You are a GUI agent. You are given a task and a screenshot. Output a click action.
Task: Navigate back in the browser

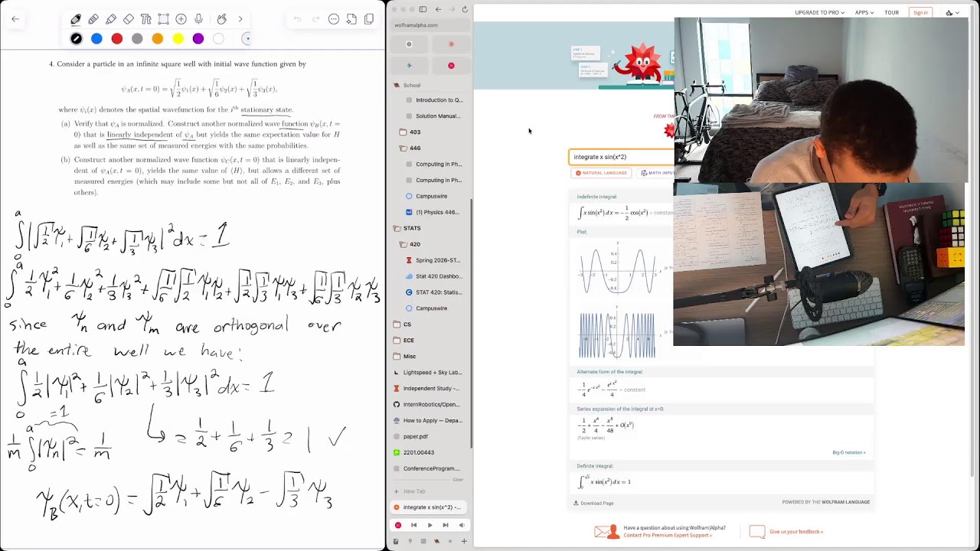click(438, 9)
